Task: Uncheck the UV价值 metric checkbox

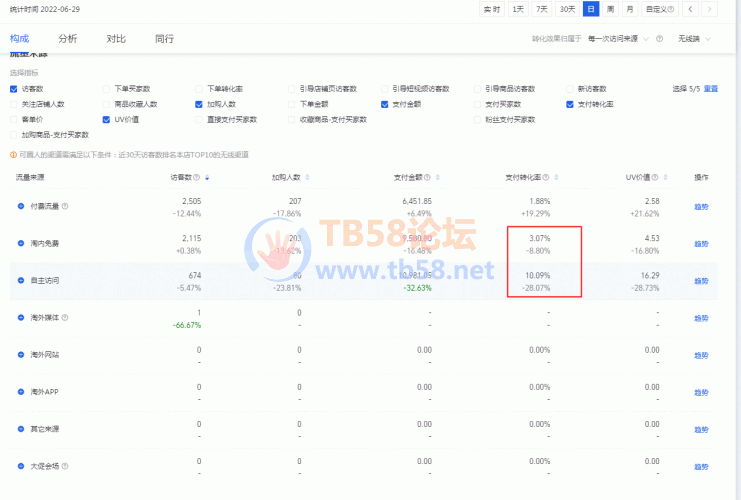Action: 106,120
